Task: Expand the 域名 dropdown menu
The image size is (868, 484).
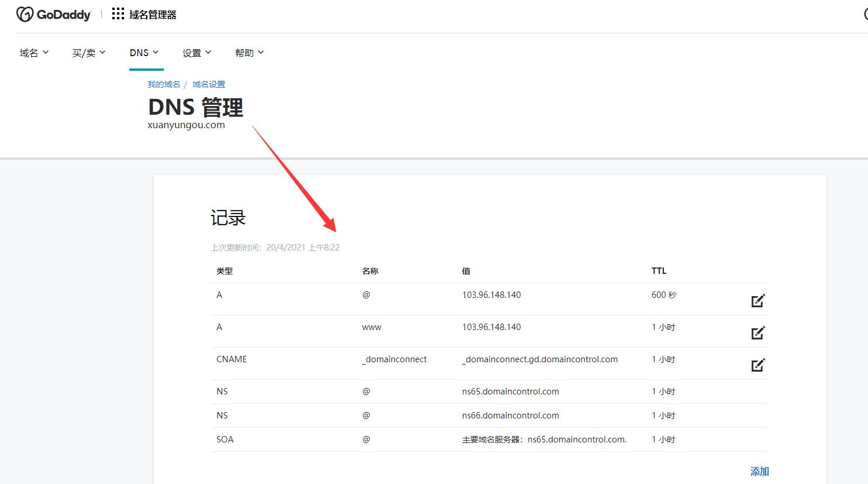Action: click(x=34, y=53)
